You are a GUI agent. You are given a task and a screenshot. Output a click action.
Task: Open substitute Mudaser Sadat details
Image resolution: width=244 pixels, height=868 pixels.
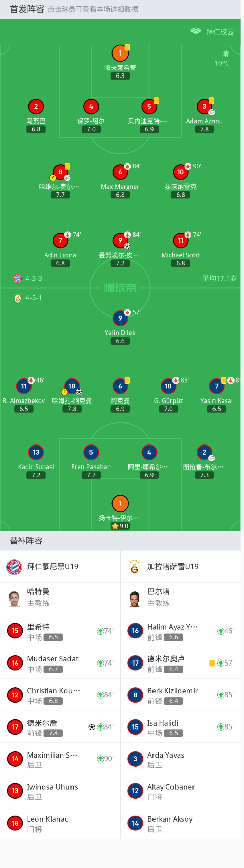60,664
